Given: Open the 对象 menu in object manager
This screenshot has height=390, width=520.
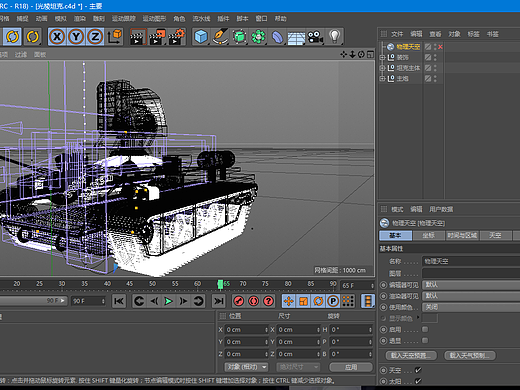Looking at the screenshot, I should pyautogui.click(x=454, y=34).
